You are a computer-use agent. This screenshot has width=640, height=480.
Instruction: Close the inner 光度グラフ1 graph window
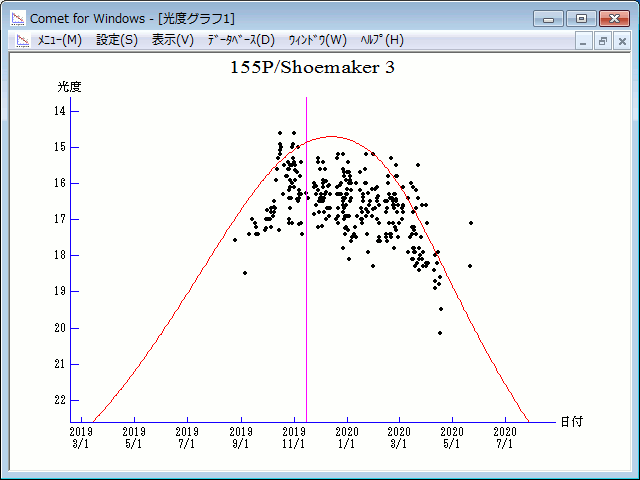(621, 41)
